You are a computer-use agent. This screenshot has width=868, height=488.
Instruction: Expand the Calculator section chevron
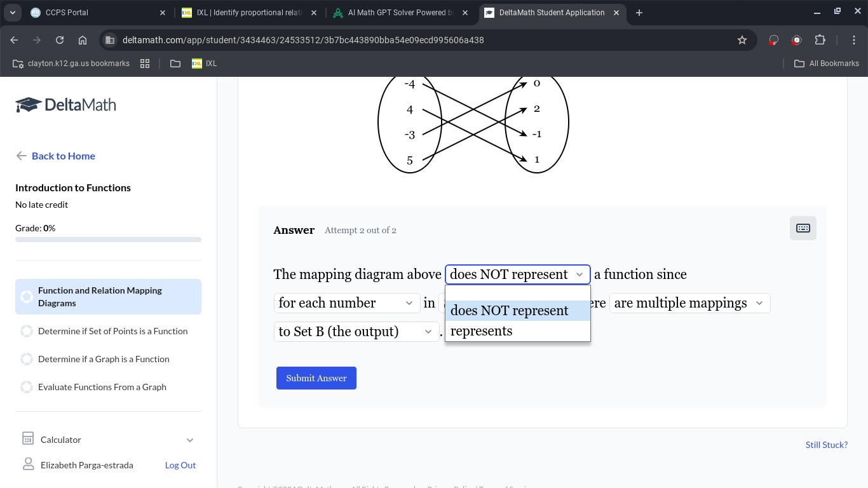click(x=190, y=440)
